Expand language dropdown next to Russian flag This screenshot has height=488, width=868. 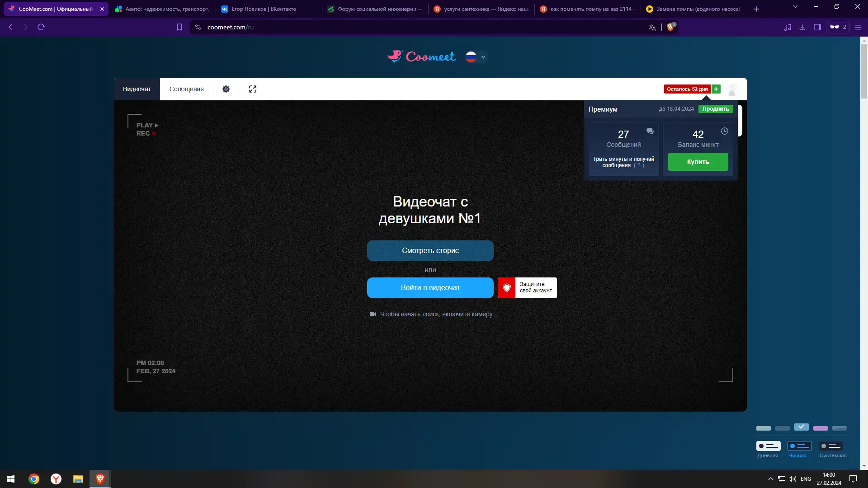coord(483,57)
